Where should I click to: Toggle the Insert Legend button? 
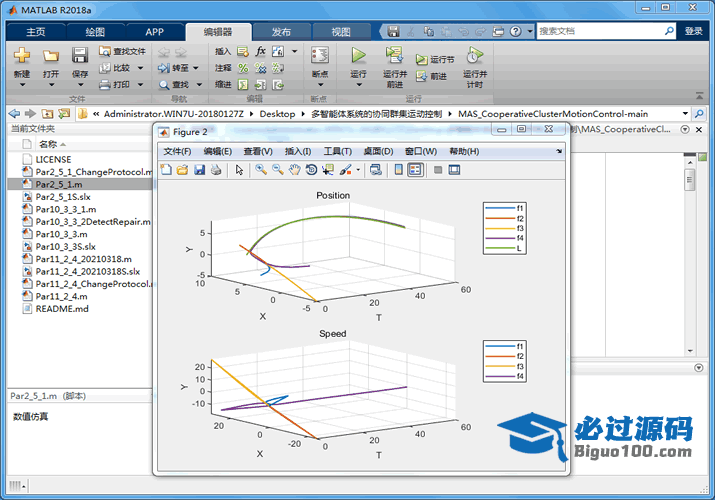click(416, 170)
